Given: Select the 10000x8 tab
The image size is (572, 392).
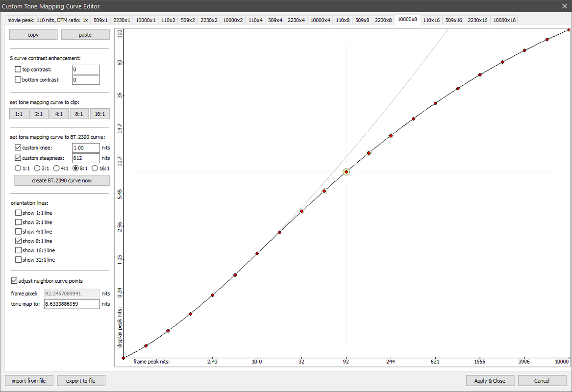Looking at the screenshot, I should coord(407,19).
